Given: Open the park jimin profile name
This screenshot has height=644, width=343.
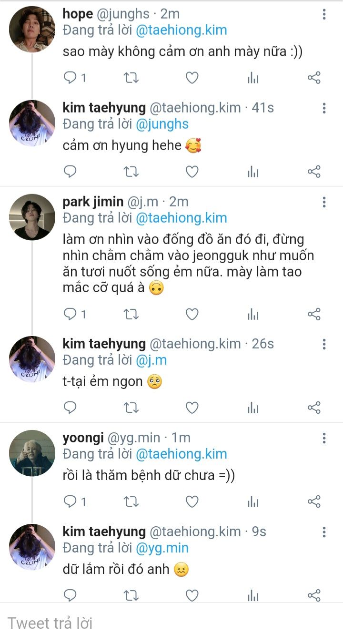Looking at the screenshot, I should tap(93, 202).
